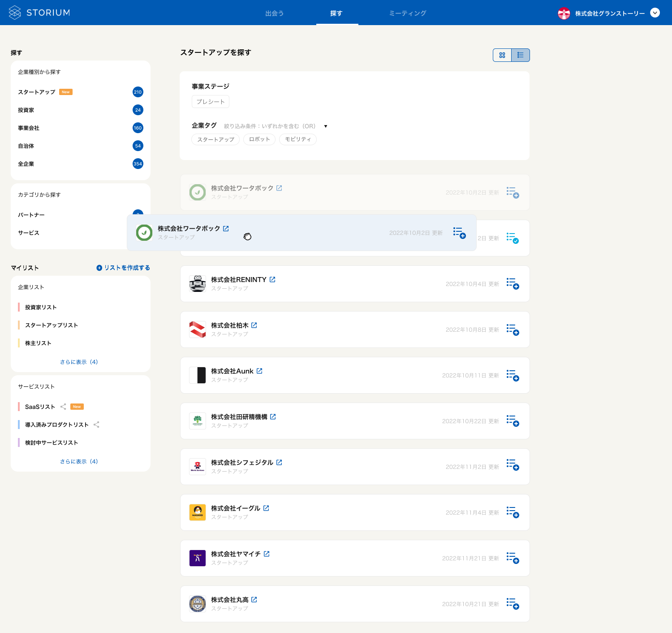672x633 pixels.
Task: Click the プレシート stage tag
Action: click(x=211, y=102)
